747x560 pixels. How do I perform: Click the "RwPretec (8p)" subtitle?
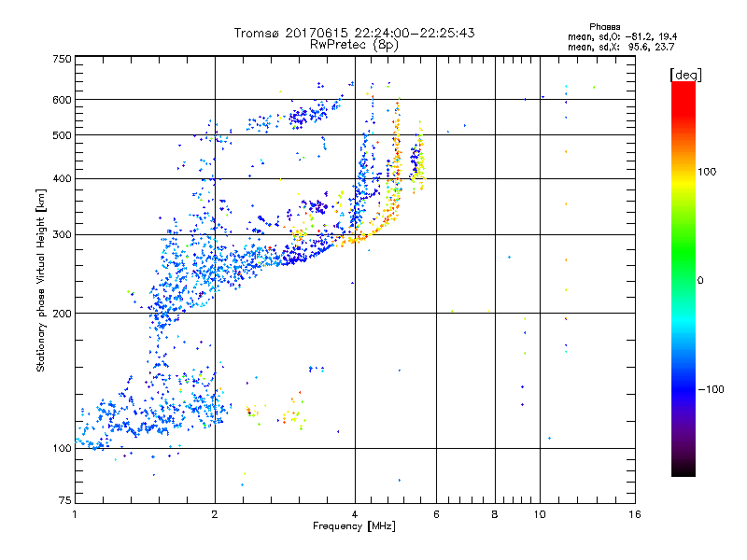354,45
